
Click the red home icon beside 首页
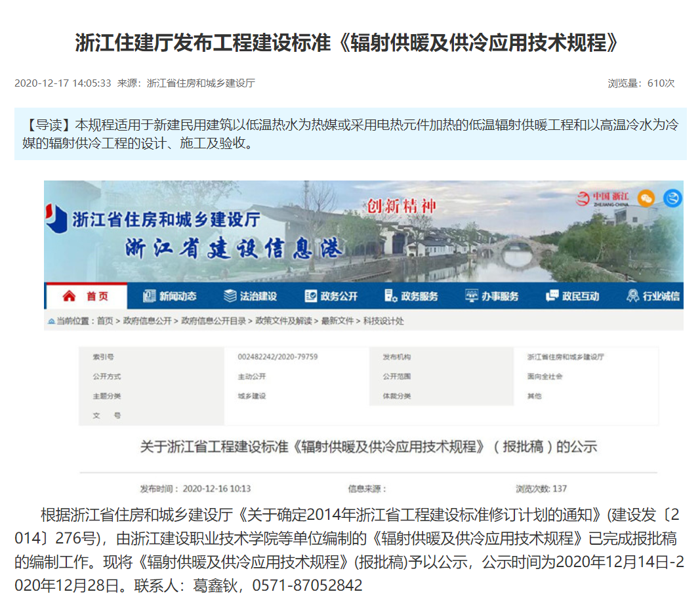click(69, 296)
